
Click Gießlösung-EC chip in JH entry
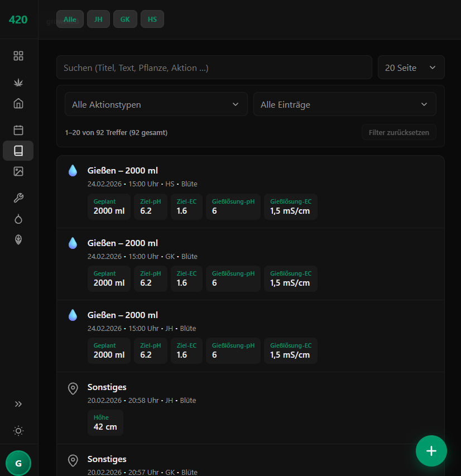point(291,350)
